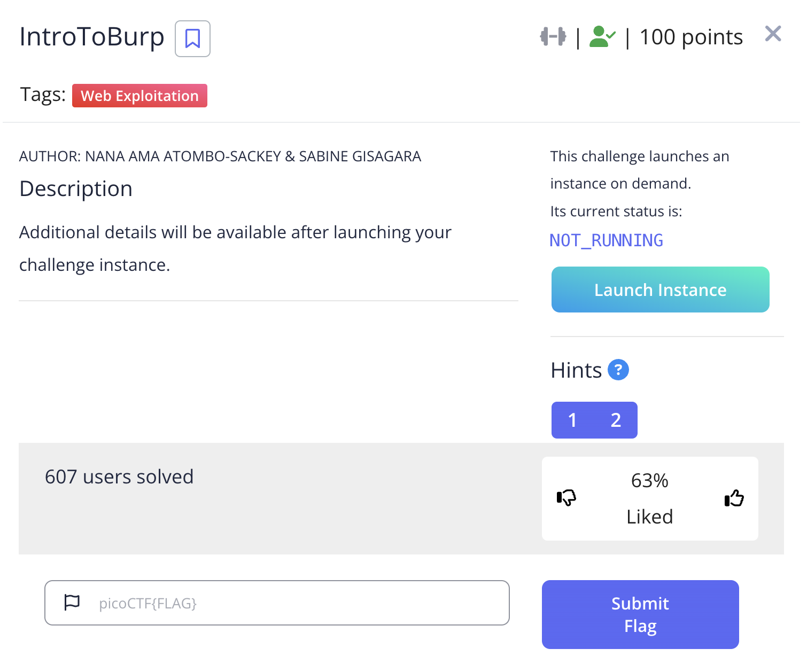The width and height of the screenshot is (807, 672).
Task: Give the challenge a thumbs down
Action: pos(567,498)
